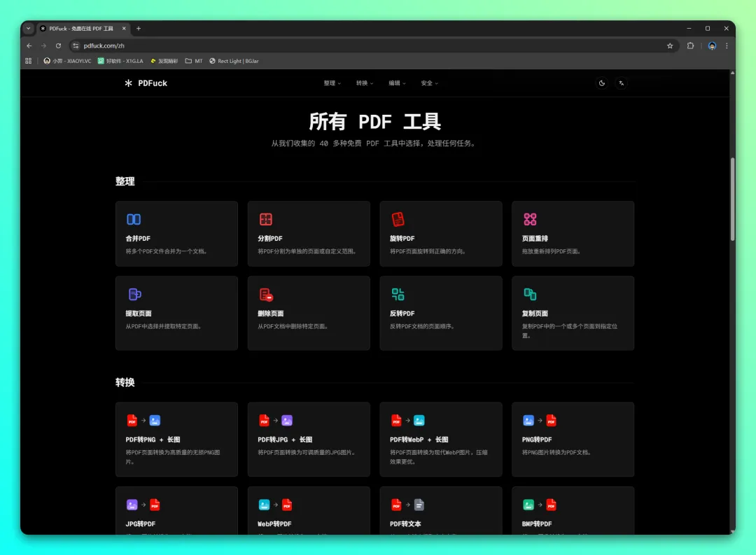The image size is (756, 555).
Task: Open the WebP转PDF card title
Action: pyautogui.click(x=274, y=524)
